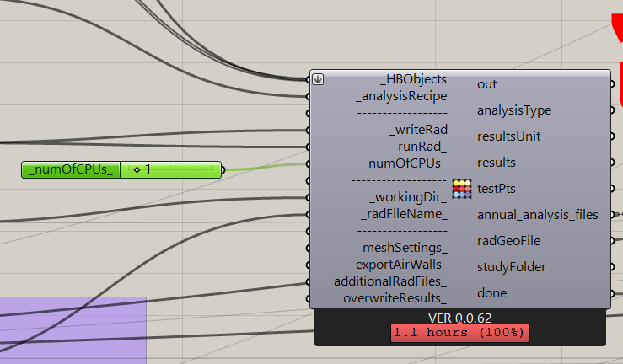
Task: Click the done output label
Action: pyautogui.click(x=491, y=293)
